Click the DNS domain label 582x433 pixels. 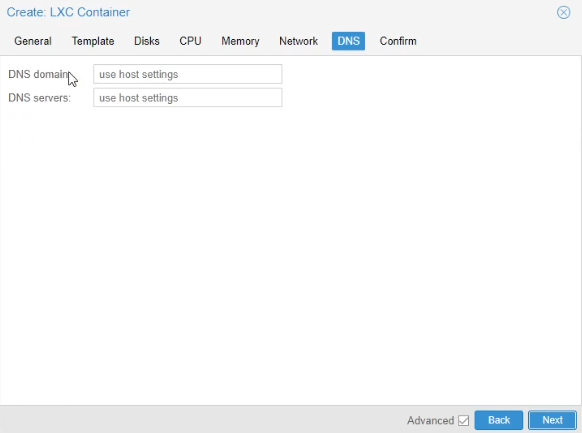[39, 74]
